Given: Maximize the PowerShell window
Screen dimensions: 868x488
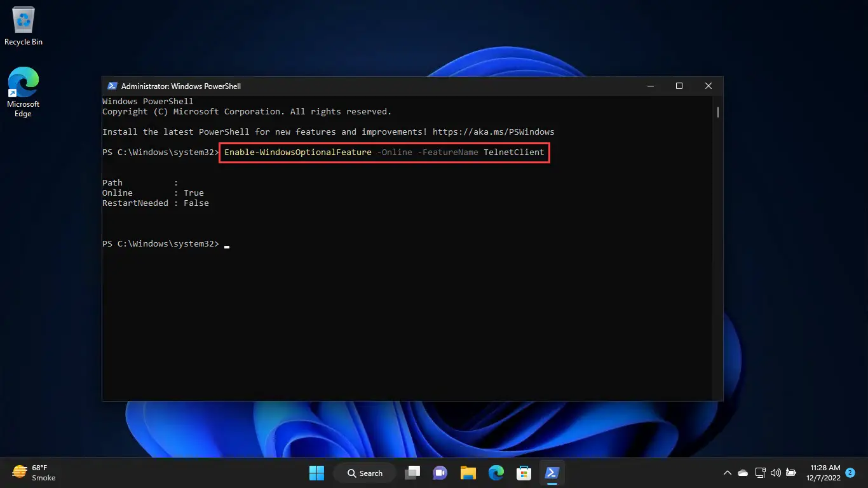Looking at the screenshot, I should [679, 86].
